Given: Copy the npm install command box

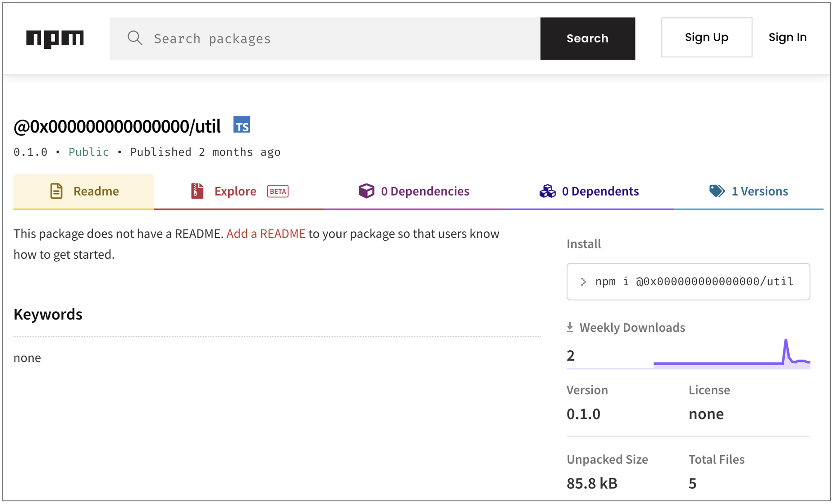Looking at the screenshot, I should click(688, 282).
